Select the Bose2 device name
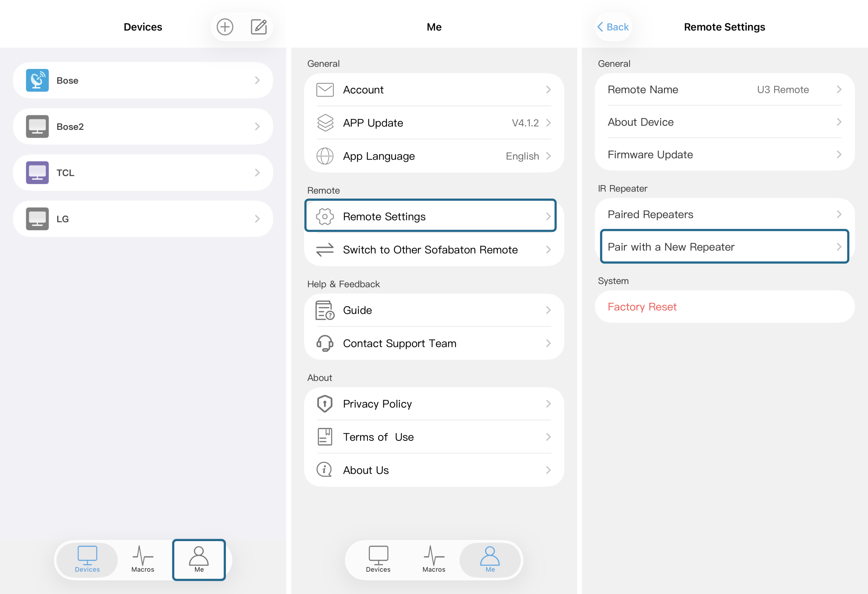Screen dimensions: 868x594 [x=70, y=127]
